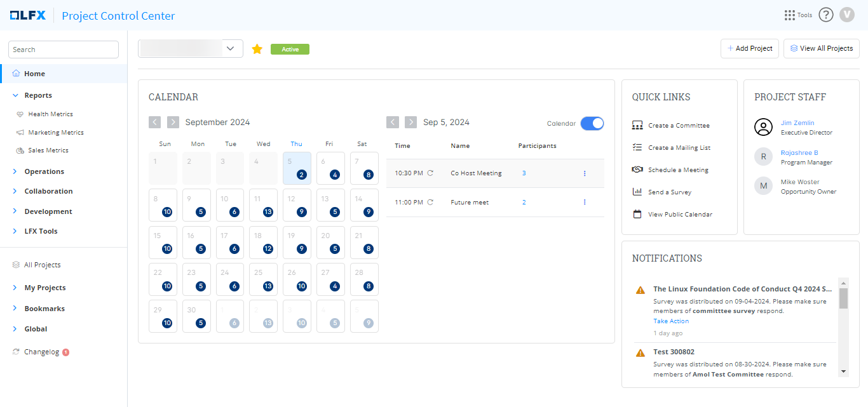Click the help question mark icon

tap(825, 15)
